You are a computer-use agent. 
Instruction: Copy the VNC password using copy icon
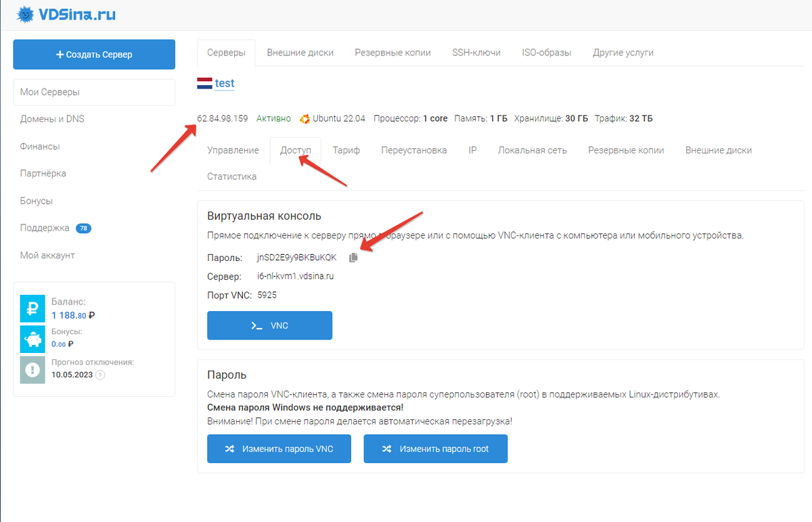click(353, 256)
